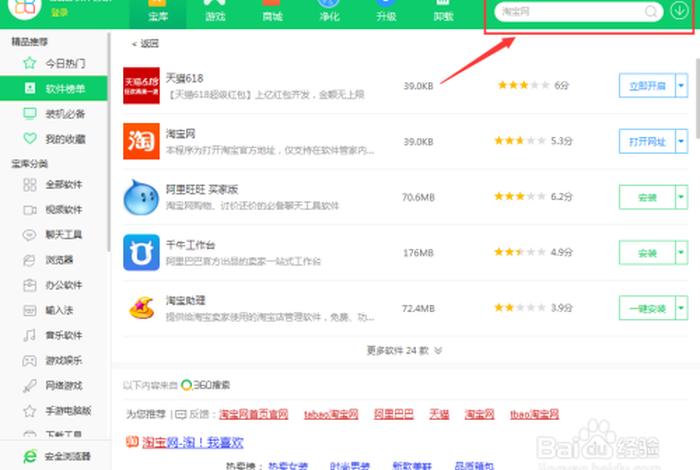Open dropdown arrow beside 打开网址

(x=681, y=141)
